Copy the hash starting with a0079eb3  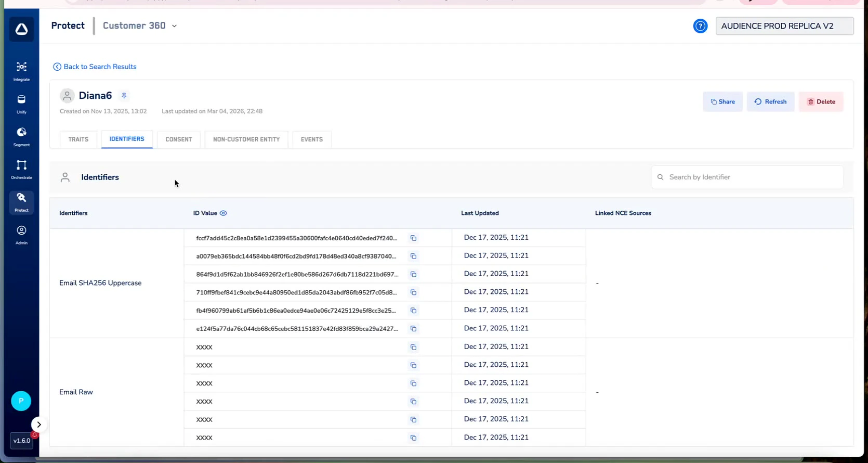point(413,256)
